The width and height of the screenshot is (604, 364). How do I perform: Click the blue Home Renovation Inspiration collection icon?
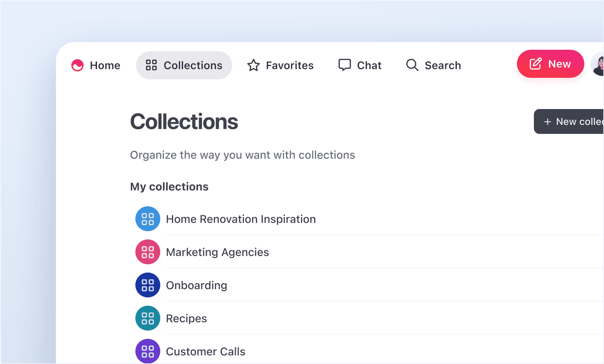147,219
